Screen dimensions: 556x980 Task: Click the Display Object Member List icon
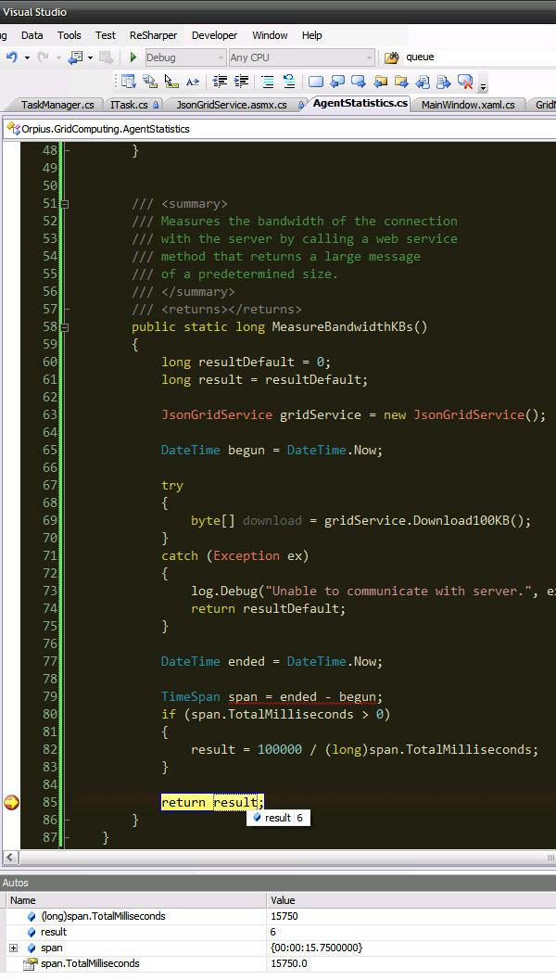coord(129,82)
